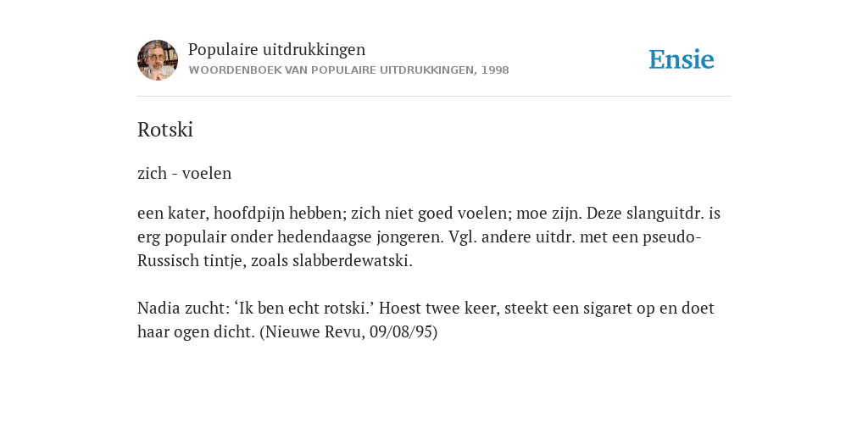Click the 'Rotski' entry heading

point(165,130)
